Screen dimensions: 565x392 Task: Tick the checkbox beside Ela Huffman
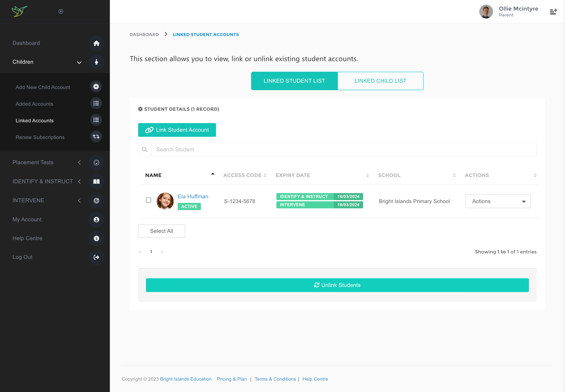coord(148,200)
